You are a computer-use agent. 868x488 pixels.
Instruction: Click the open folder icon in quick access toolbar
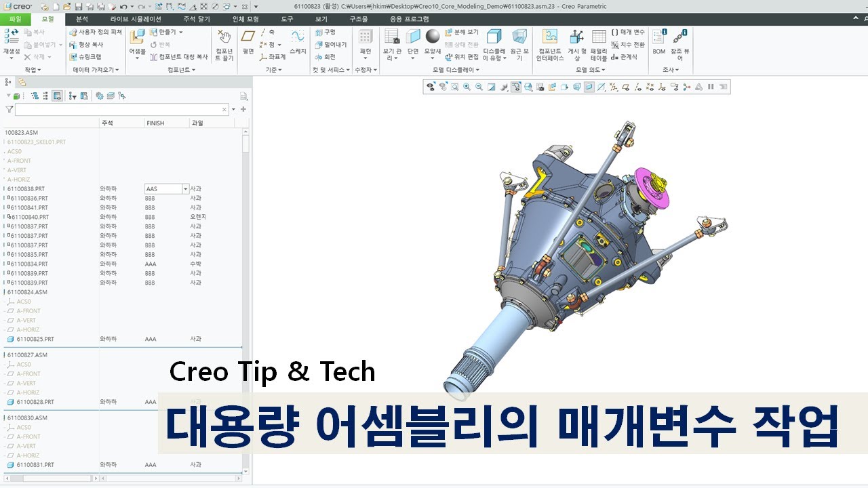coord(68,6)
